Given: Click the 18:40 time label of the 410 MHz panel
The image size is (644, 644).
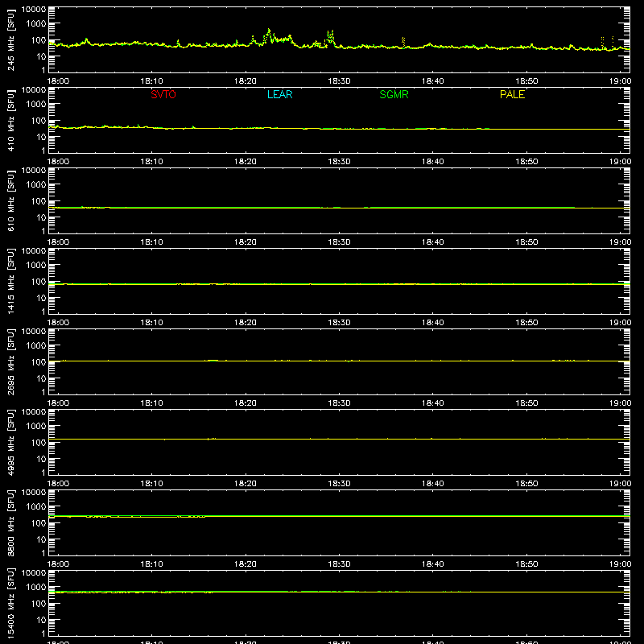Looking at the screenshot, I should (433, 162).
